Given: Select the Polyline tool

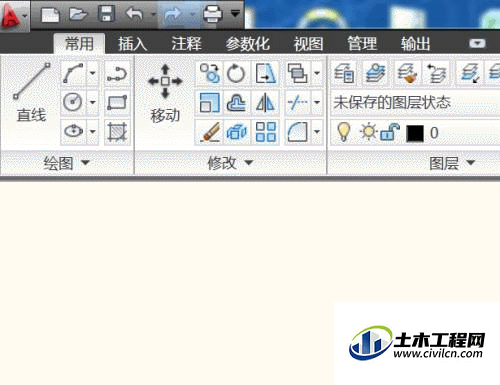Looking at the screenshot, I should pos(117,73).
